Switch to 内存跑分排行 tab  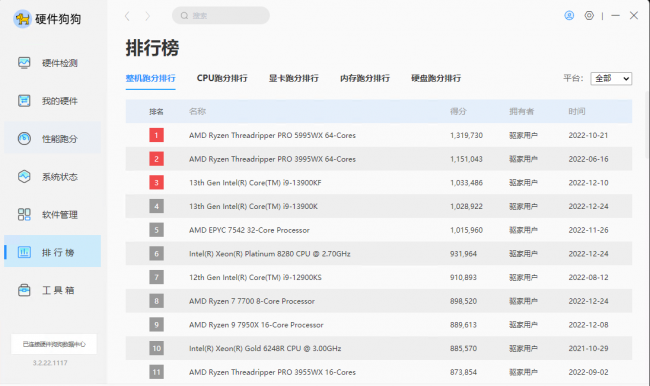click(365, 78)
